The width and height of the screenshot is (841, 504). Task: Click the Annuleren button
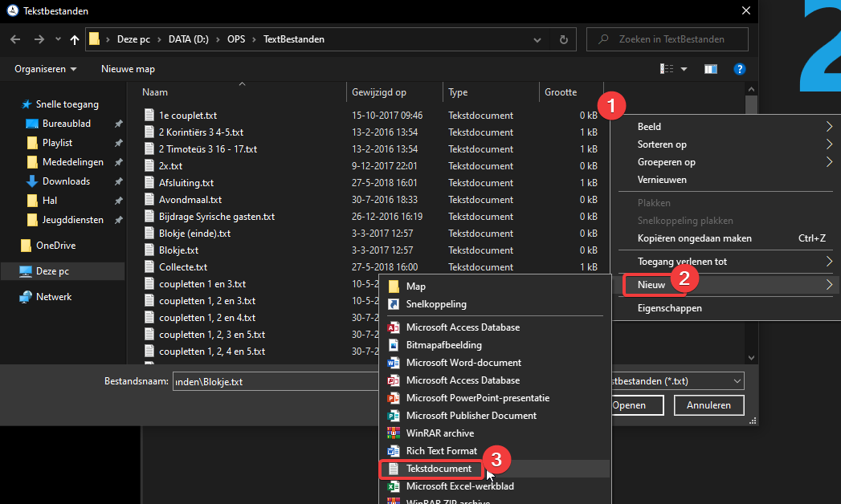pos(708,405)
